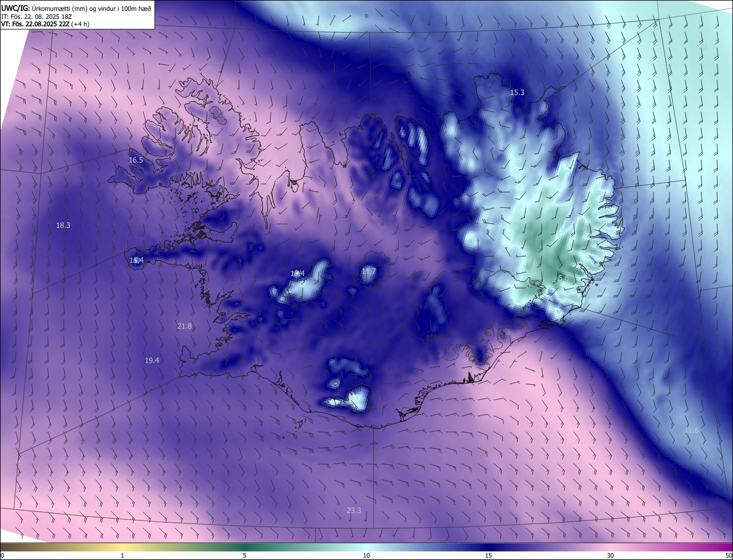Screen dimensions: 733x560
Task: Click the 19.4 value label on the map
Action: tap(152, 360)
